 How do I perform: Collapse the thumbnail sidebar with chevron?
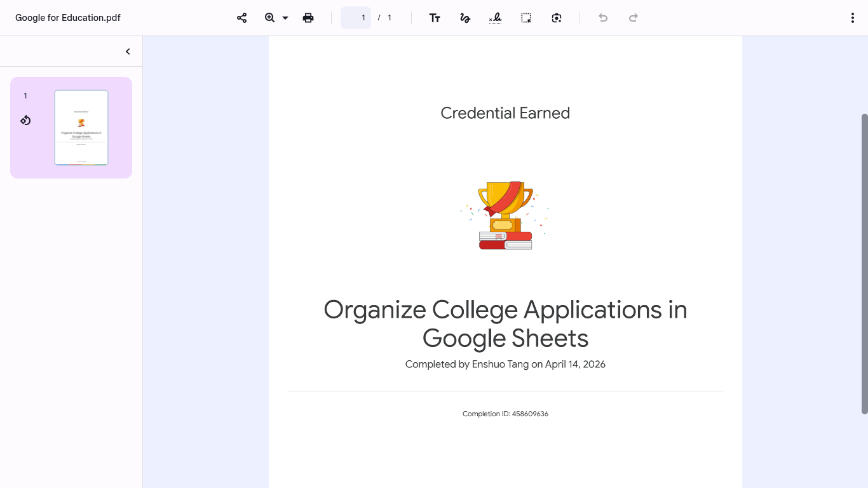point(128,51)
